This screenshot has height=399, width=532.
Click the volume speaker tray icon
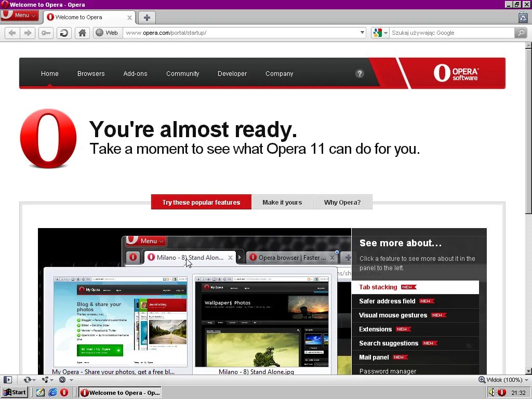point(493,393)
